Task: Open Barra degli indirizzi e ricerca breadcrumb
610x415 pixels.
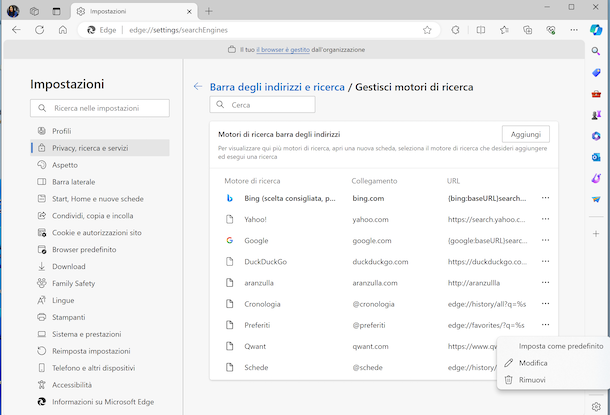Action: pyautogui.click(x=277, y=87)
